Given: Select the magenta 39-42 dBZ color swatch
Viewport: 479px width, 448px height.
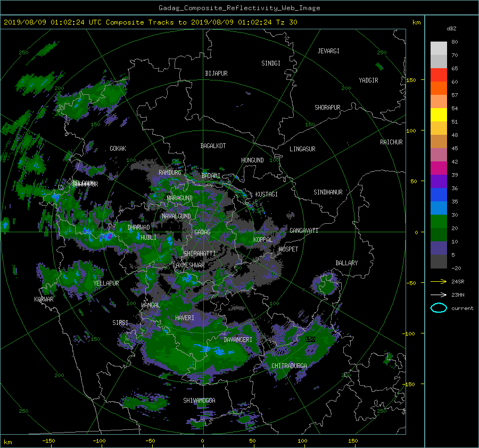Looking at the screenshot, I should (439, 168).
